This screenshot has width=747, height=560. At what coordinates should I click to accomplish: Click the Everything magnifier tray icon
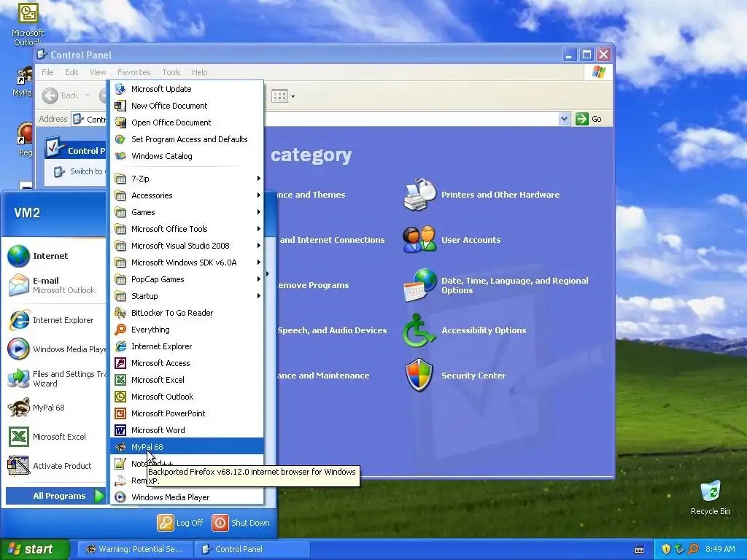693,549
